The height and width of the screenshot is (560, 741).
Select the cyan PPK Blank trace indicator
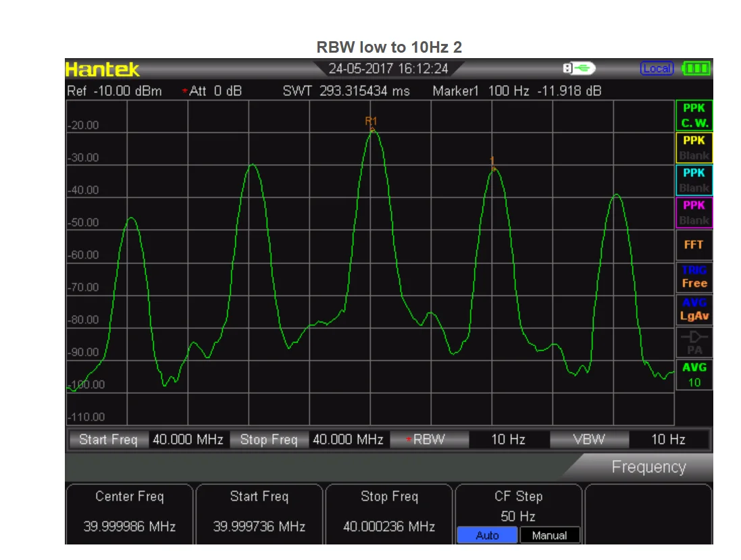[x=694, y=180]
